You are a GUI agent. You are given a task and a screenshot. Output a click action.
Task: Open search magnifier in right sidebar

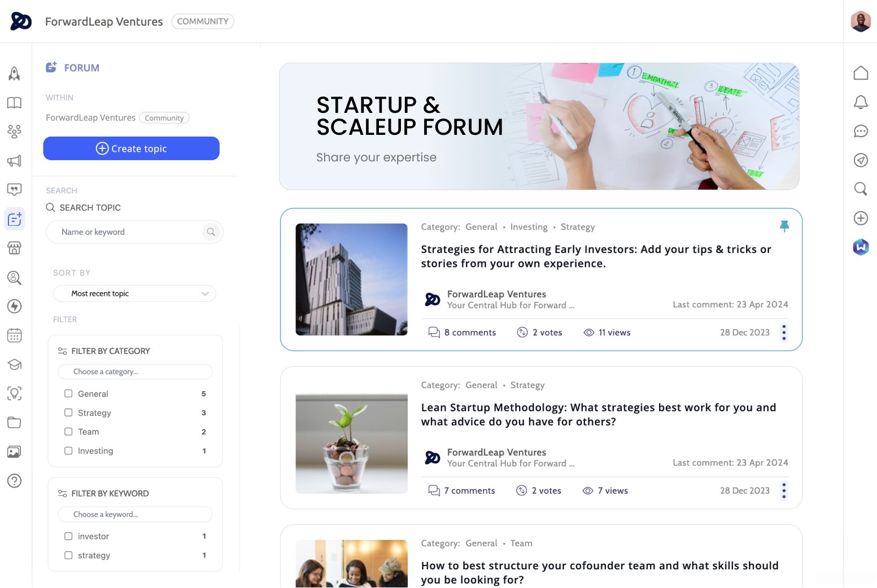[861, 189]
